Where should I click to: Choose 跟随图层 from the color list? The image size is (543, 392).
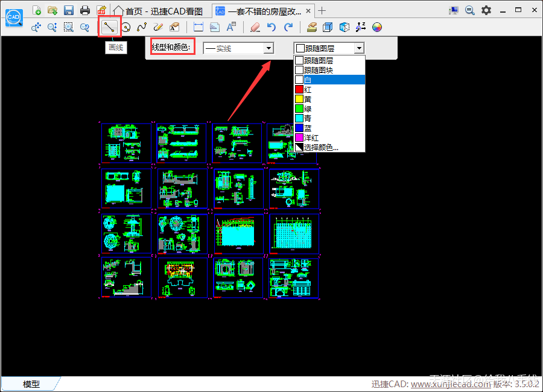coord(329,60)
